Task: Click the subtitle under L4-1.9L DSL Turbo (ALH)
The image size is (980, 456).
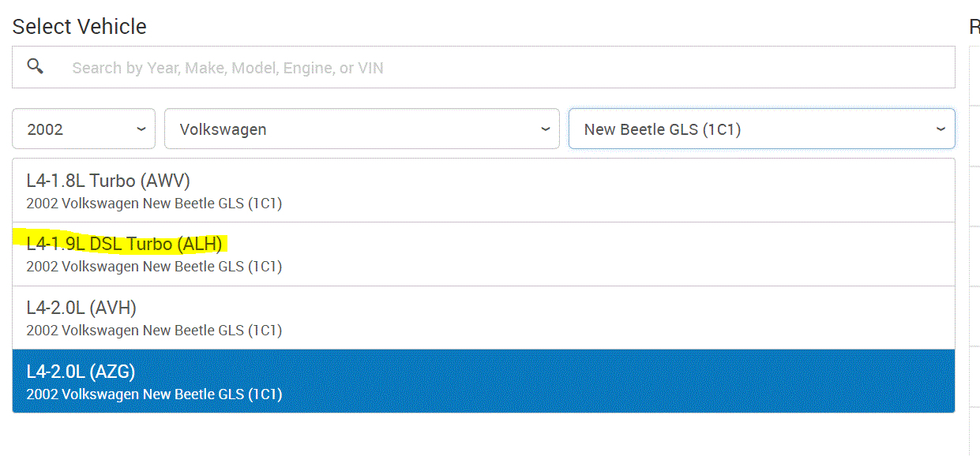Action: pos(154,267)
